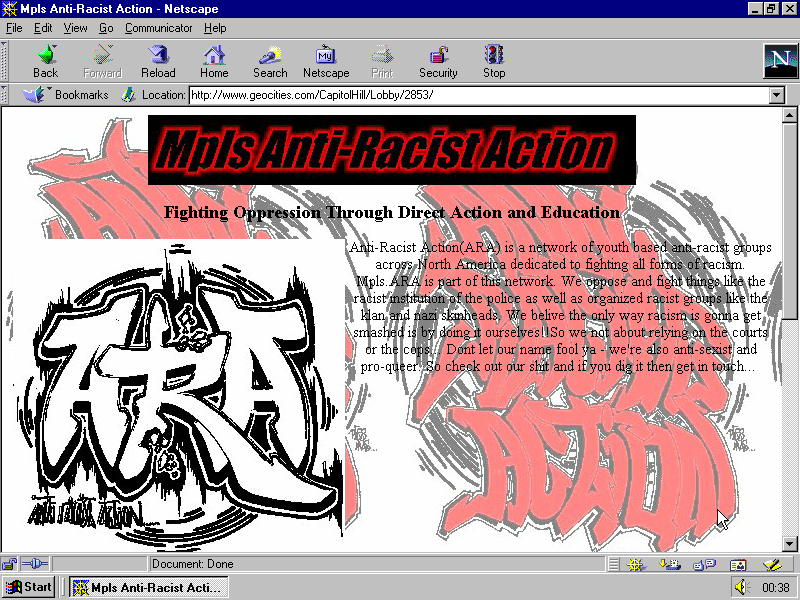This screenshot has width=800, height=600.
Task: Open the Navigator component in status bar
Action: pos(634,565)
